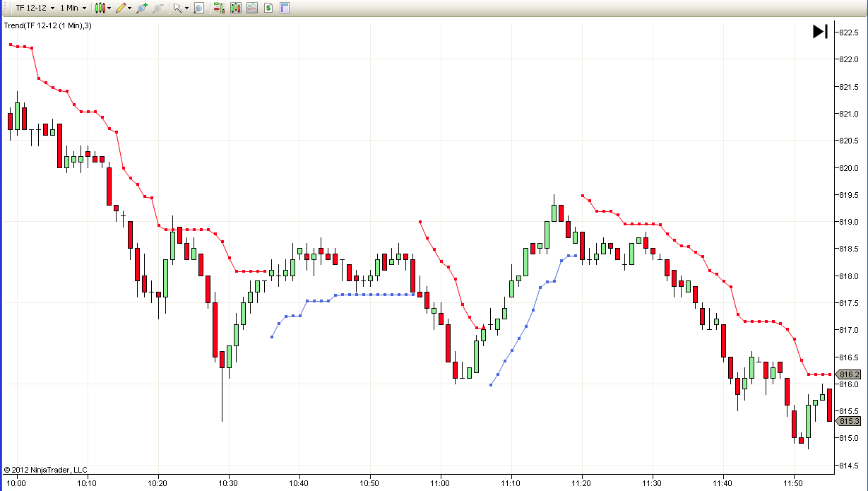868x491 pixels.
Task: Select the pencil drawing tools icon
Action: (x=121, y=8)
